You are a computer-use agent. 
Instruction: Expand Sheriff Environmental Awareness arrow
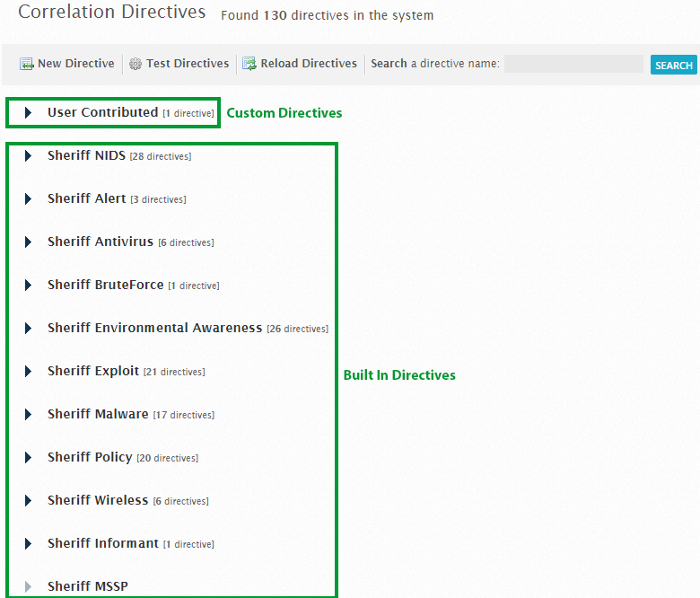coord(28,329)
